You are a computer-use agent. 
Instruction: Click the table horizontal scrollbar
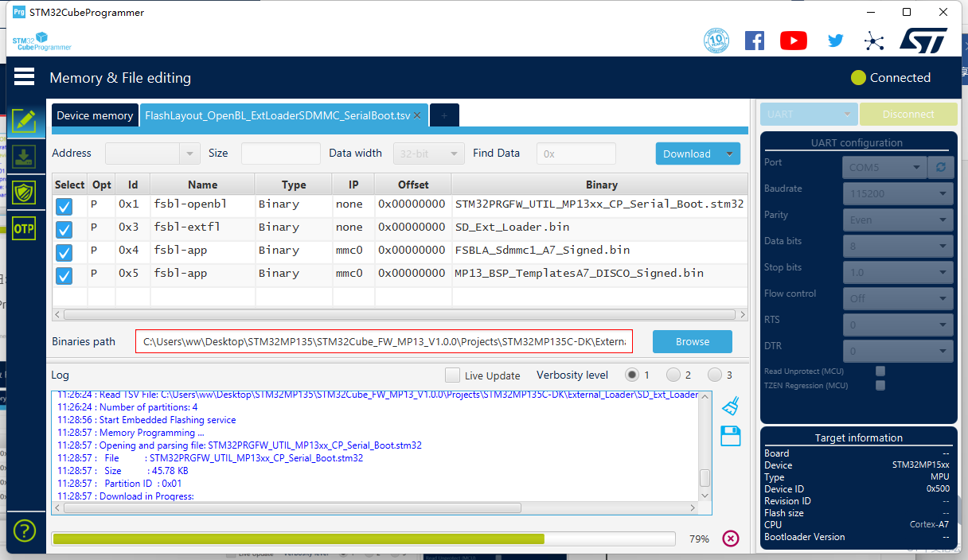click(x=400, y=314)
